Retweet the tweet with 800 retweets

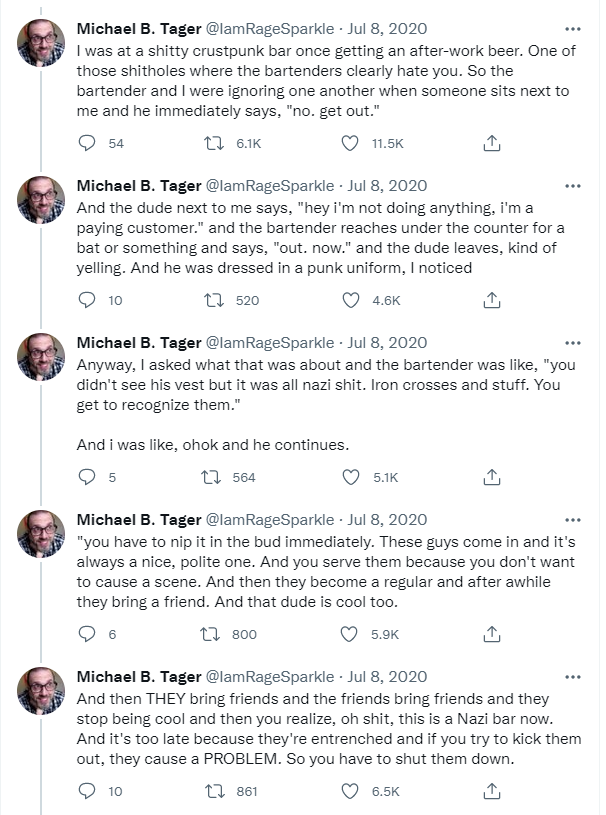click(211, 634)
